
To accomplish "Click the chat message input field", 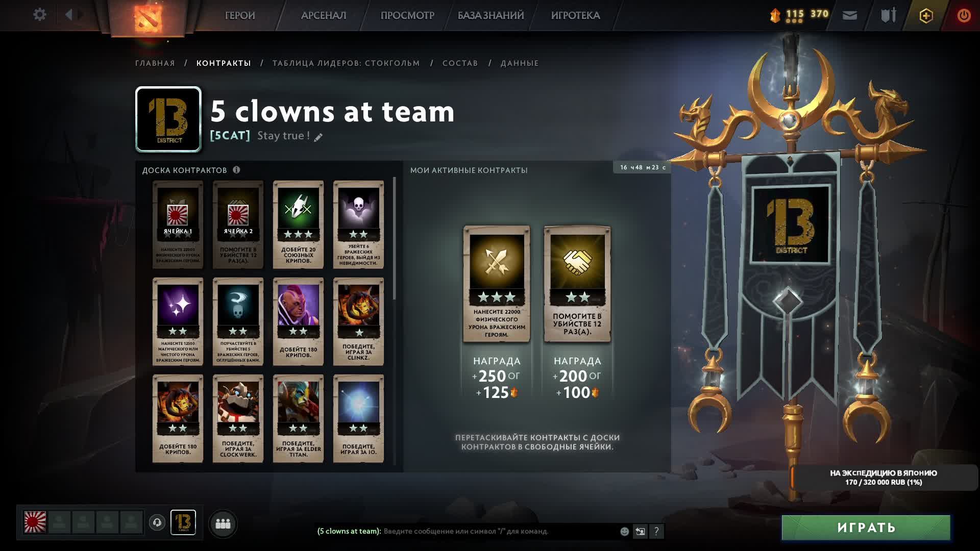I will pyautogui.click(x=500, y=531).
